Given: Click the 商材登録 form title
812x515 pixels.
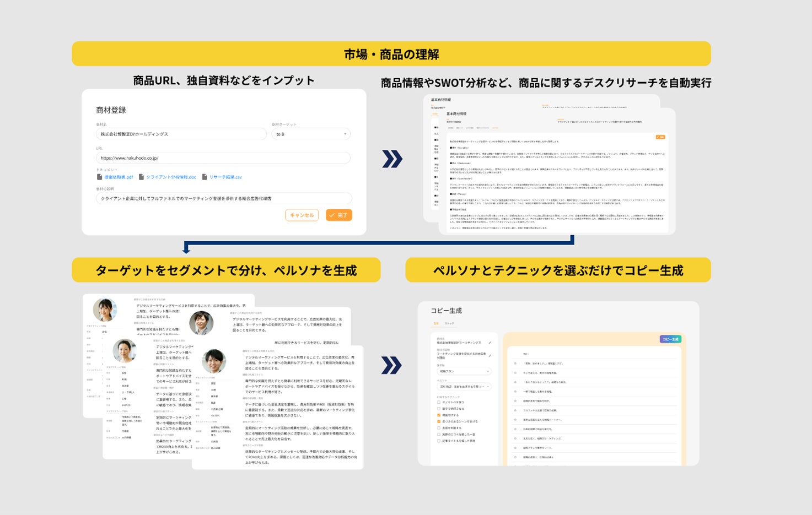Looking at the screenshot, I should click(x=111, y=110).
